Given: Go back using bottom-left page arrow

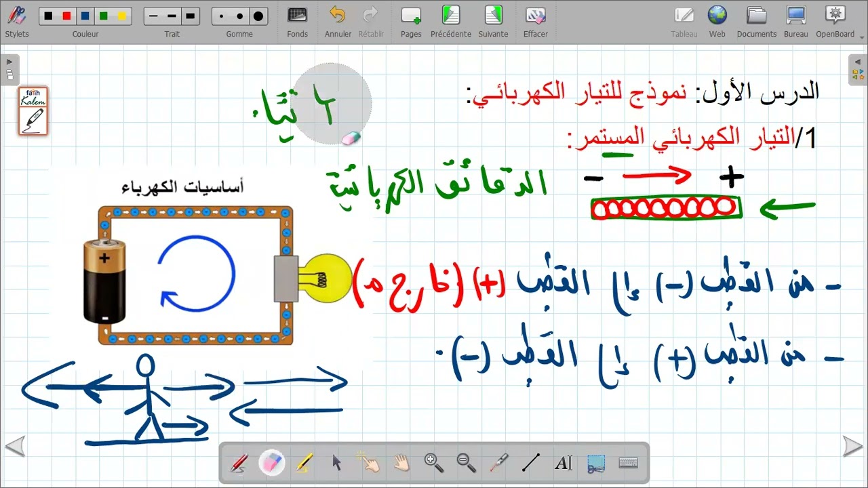Looking at the screenshot, I should [x=15, y=446].
